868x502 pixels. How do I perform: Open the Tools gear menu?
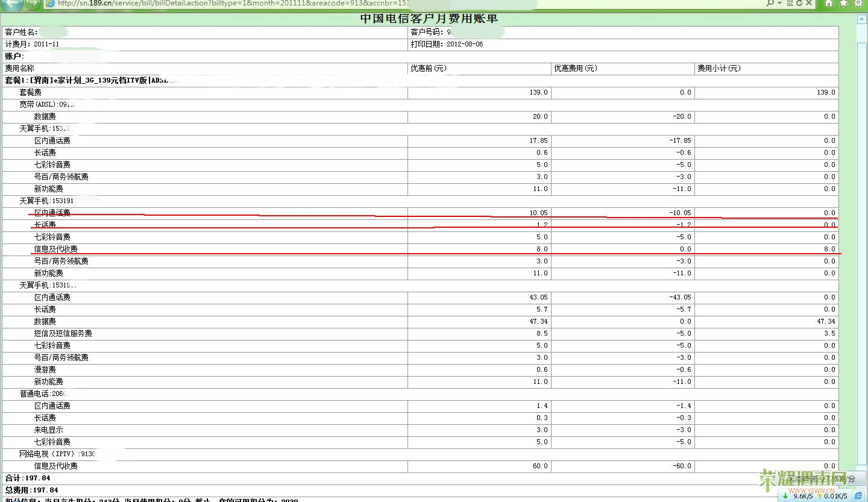pos(858,4)
